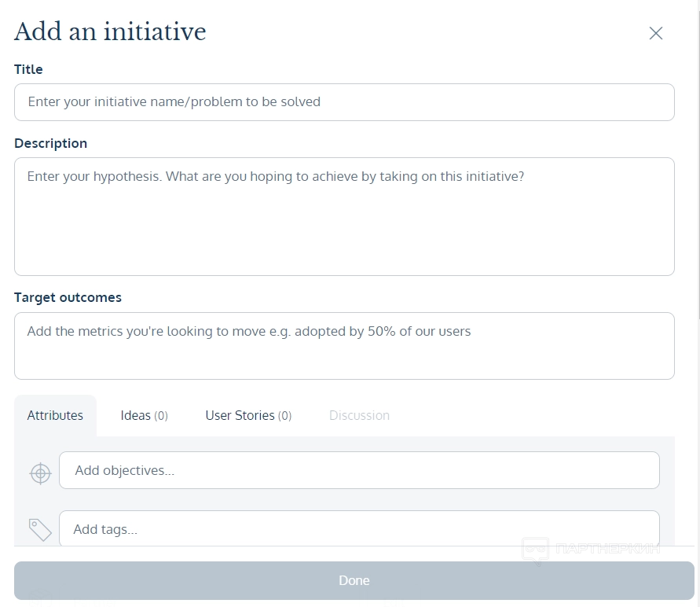Image resolution: width=700 pixels, height=607 pixels.
Task: Open the Add objectives field
Action: [x=359, y=470]
